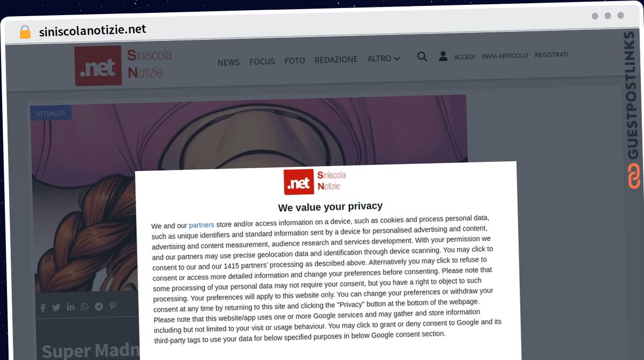
Task: Click the INVIA ARTICOLO link
Action: [x=505, y=56]
